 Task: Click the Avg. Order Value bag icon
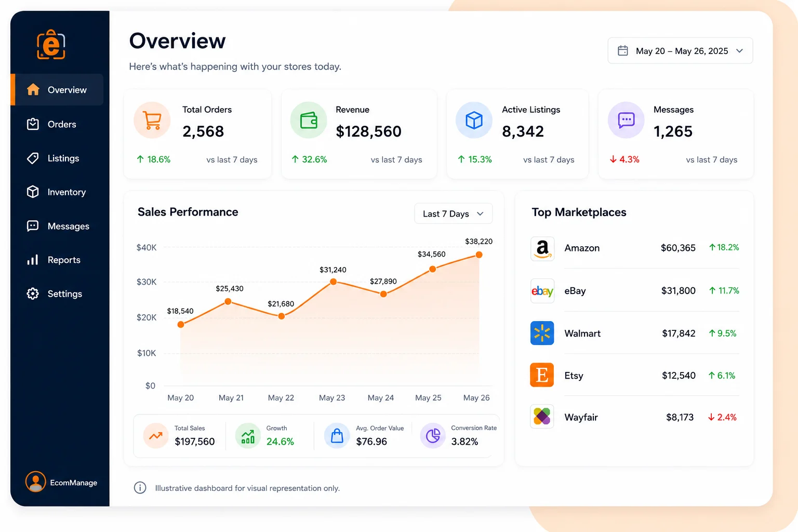337,435
